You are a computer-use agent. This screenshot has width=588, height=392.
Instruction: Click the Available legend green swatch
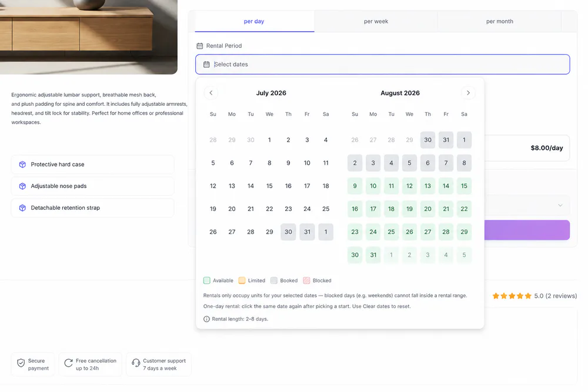206,281
